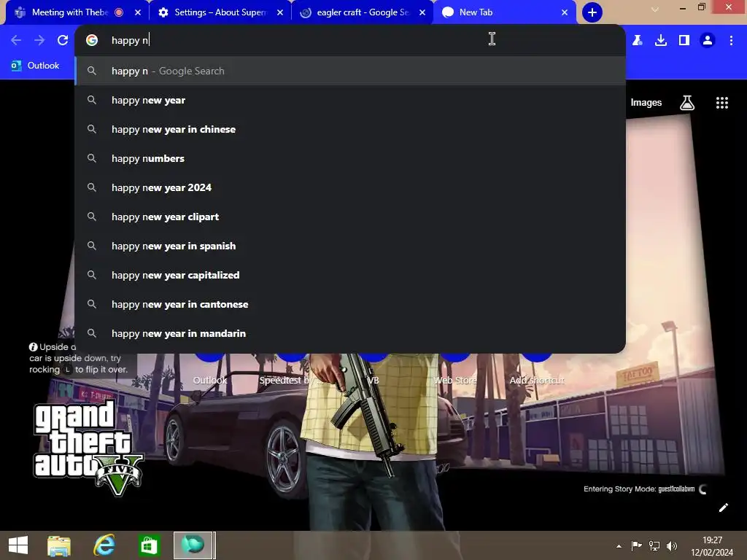Click the Search Labs flask on the page

pyautogui.click(x=687, y=103)
